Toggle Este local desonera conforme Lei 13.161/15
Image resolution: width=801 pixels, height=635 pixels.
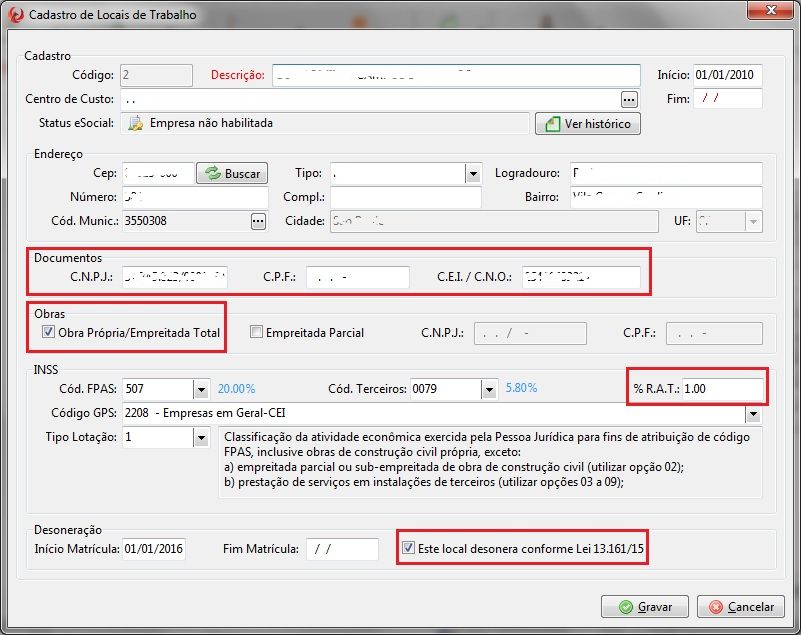pyautogui.click(x=408, y=548)
